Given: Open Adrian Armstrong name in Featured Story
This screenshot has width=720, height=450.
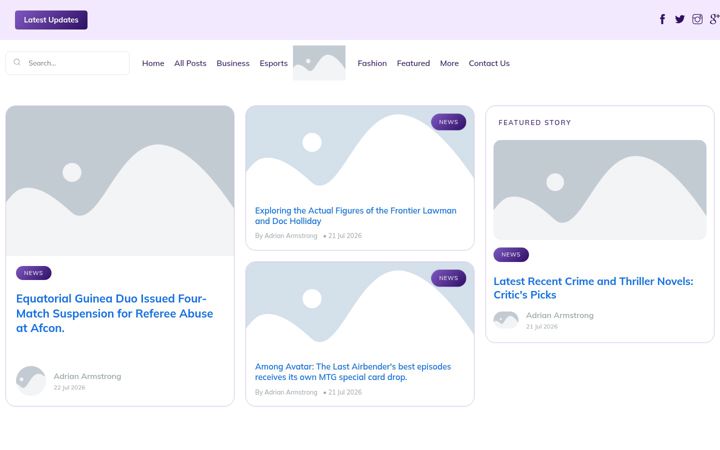Looking at the screenshot, I should 560,315.
